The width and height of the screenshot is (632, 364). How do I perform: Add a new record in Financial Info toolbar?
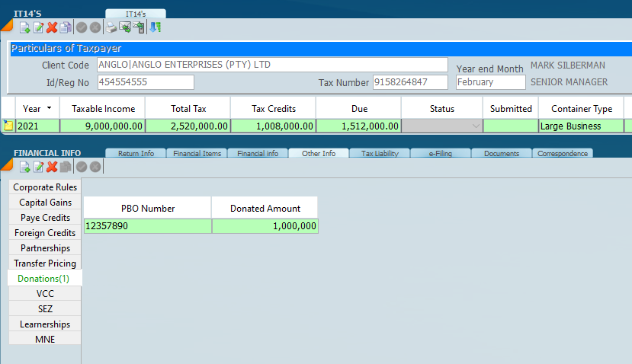tap(24, 167)
